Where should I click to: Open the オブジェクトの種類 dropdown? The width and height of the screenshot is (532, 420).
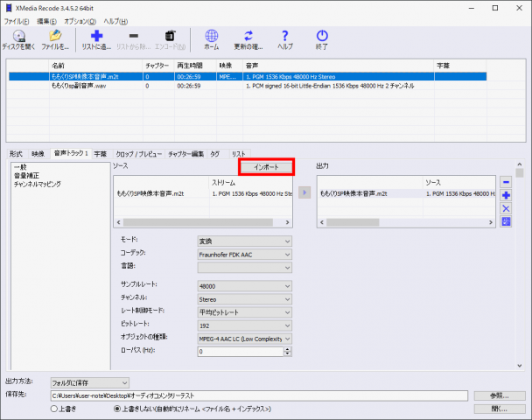(x=244, y=339)
